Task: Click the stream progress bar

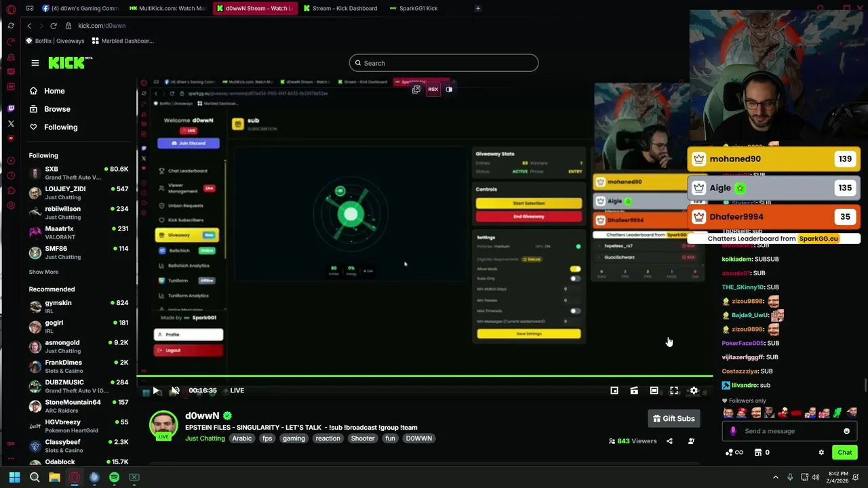Action: [425, 375]
